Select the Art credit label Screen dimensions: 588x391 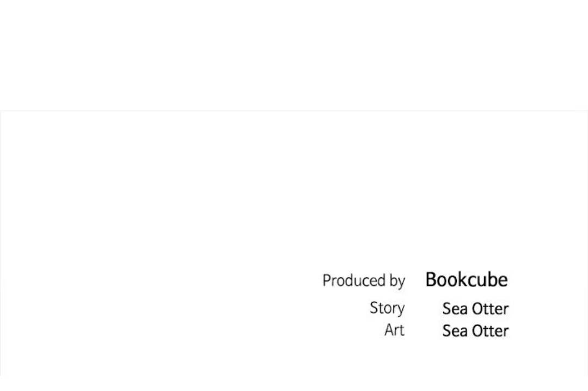pyautogui.click(x=394, y=330)
